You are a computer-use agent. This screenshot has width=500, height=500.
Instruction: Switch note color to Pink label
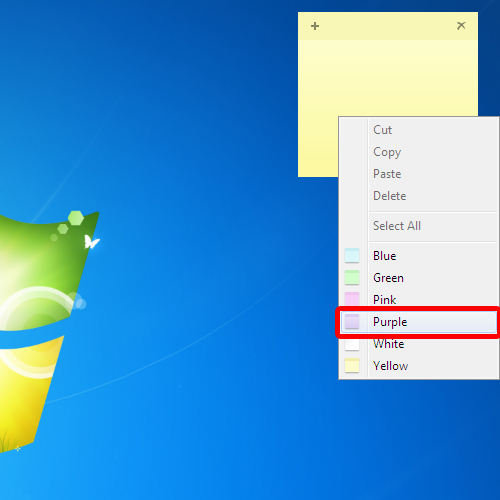click(385, 300)
